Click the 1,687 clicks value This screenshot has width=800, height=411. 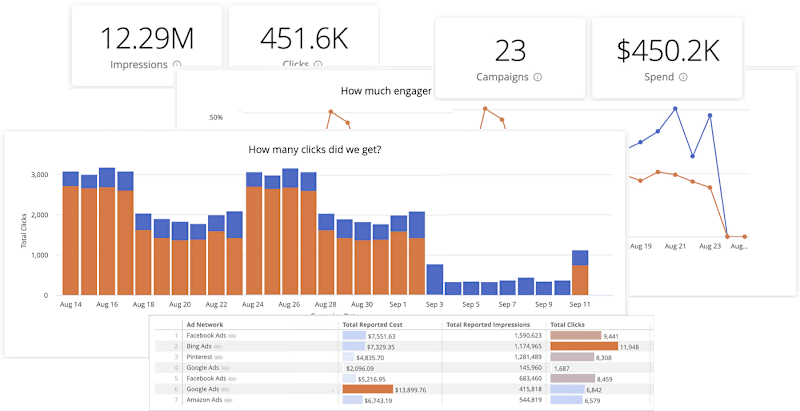coord(562,368)
